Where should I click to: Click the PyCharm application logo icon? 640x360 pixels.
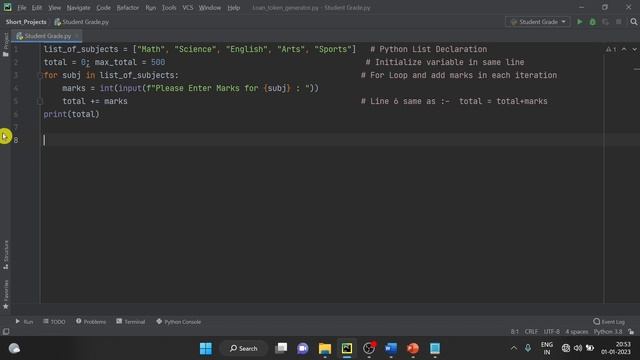tap(7, 7)
